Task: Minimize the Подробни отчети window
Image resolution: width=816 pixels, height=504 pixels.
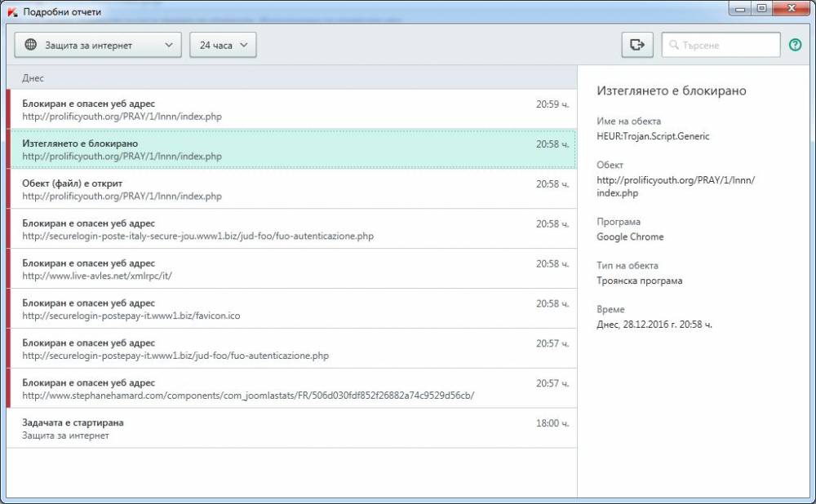Action: pos(739,8)
